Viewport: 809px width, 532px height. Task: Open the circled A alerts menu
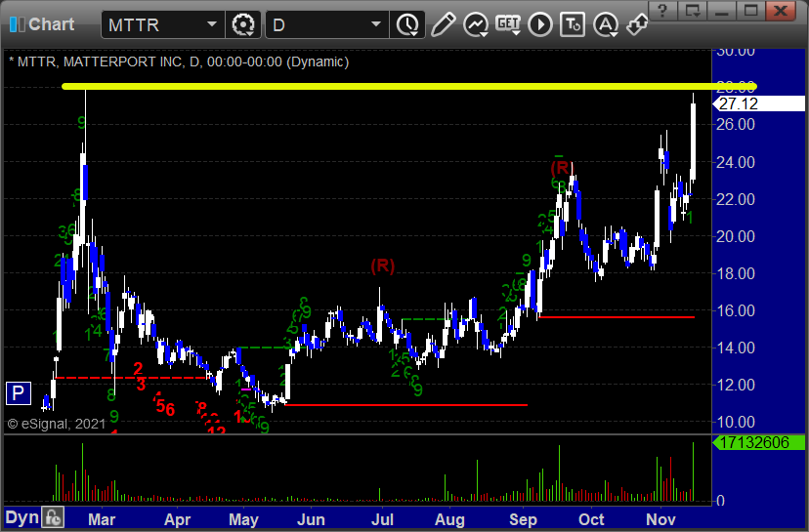[x=606, y=24]
